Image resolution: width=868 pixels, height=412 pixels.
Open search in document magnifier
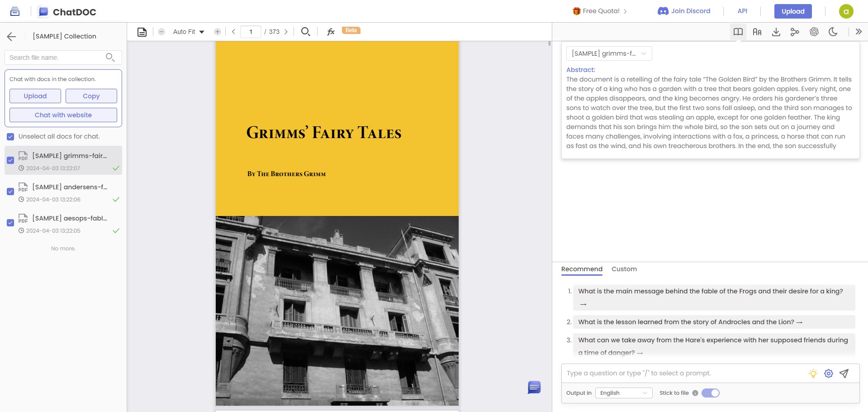pyautogui.click(x=306, y=32)
